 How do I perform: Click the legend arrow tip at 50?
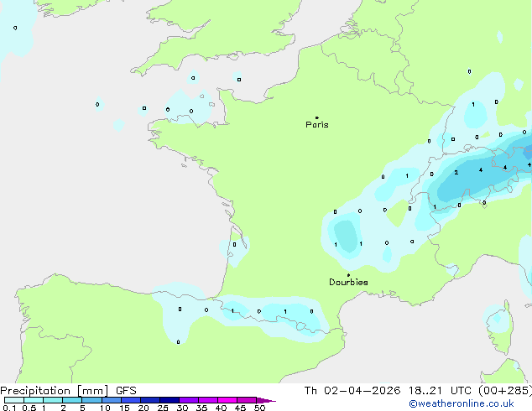click(x=266, y=401)
